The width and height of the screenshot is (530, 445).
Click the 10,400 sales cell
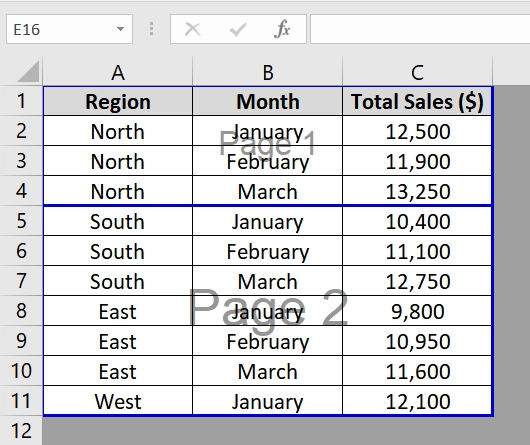coord(417,221)
